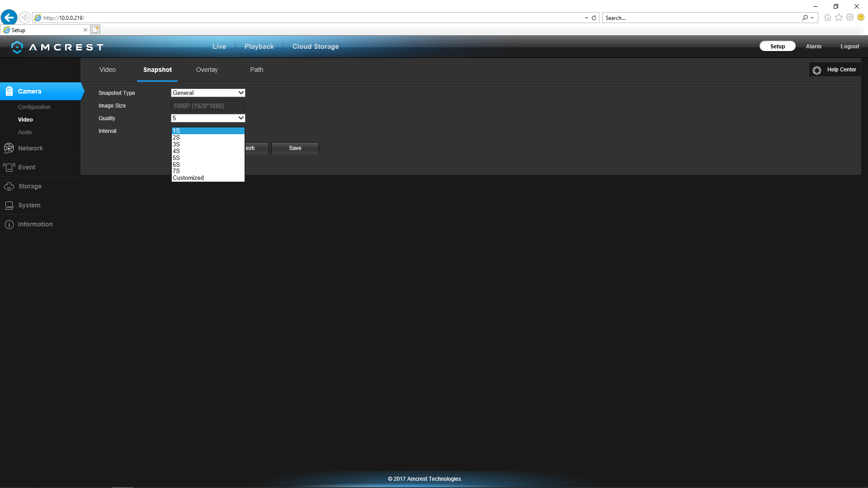Click the System monitor icon

point(9,205)
